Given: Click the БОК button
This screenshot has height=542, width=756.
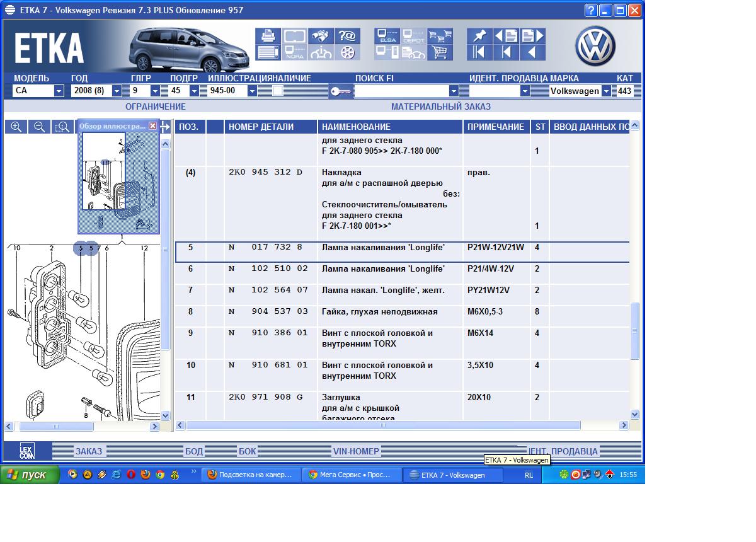Looking at the screenshot, I should coord(248,451).
